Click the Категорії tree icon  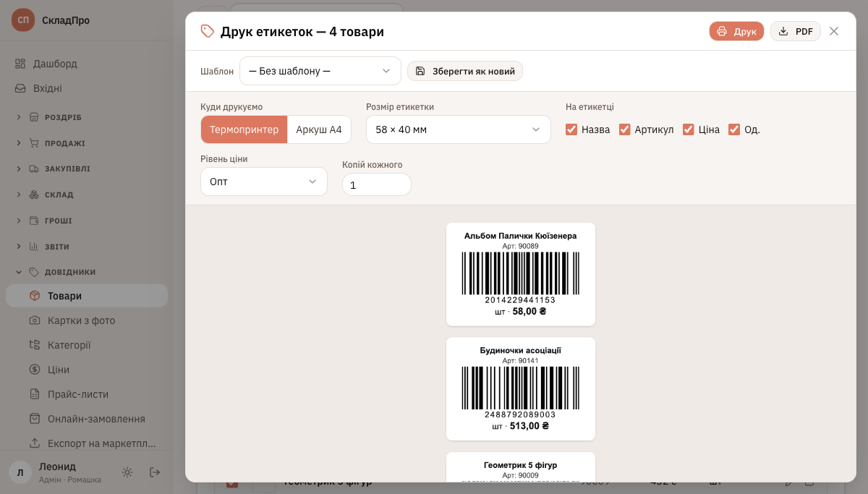[35, 345]
